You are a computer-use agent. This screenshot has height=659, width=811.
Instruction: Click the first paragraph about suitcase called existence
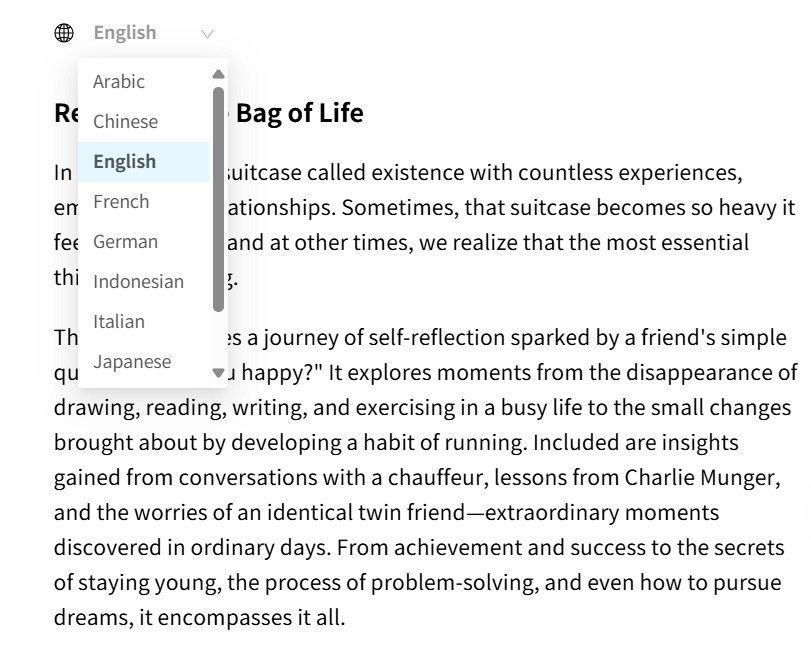tap(424, 225)
